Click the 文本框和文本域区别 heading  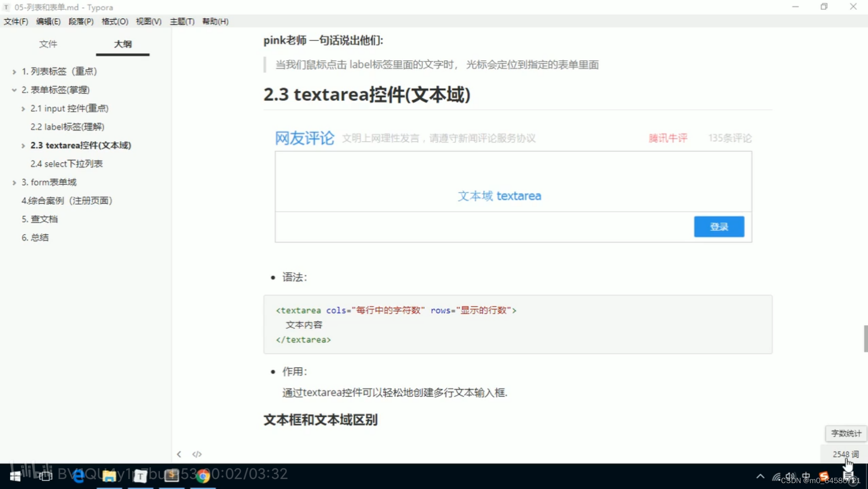(x=320, y=420)
